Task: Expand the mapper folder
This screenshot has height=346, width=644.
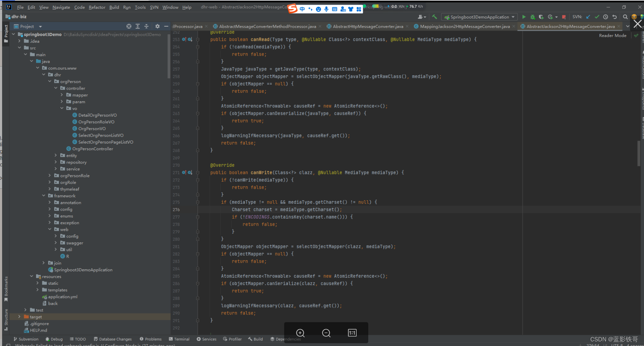Action: point(62,95)
